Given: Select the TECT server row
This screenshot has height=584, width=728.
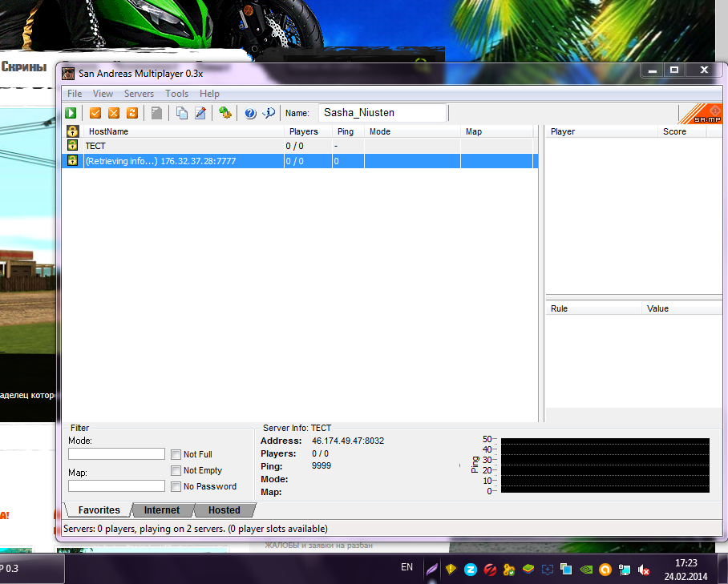Looking at the screenshot, I should [300, 146].
